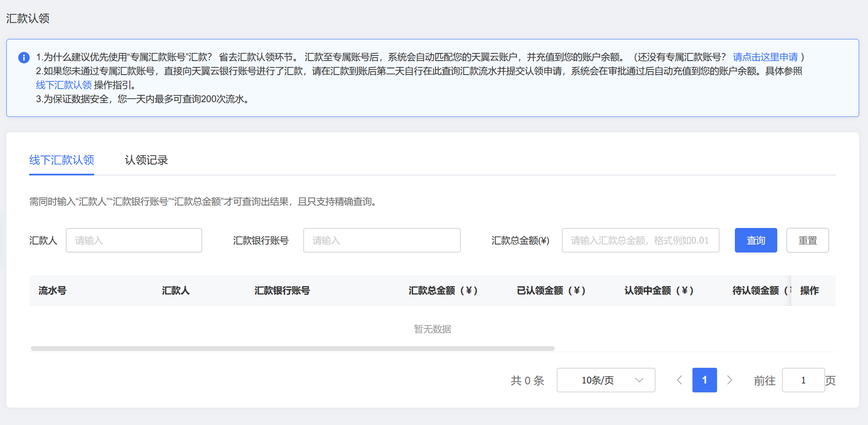Click the 汇款总金额 (¥) column header

tap(443, 291)
